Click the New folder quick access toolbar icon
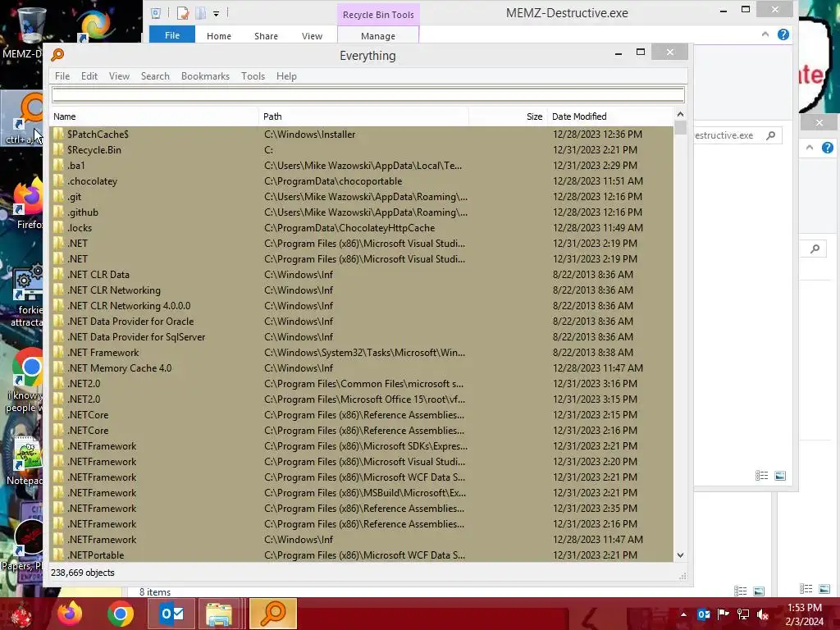This screenshot has width=840, height=630. tap(200, 13)
